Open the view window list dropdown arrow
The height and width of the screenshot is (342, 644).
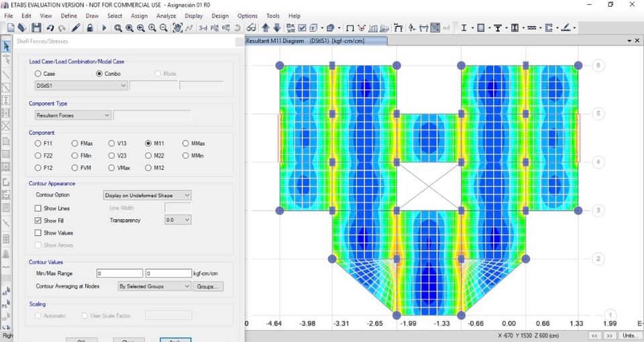629,41
